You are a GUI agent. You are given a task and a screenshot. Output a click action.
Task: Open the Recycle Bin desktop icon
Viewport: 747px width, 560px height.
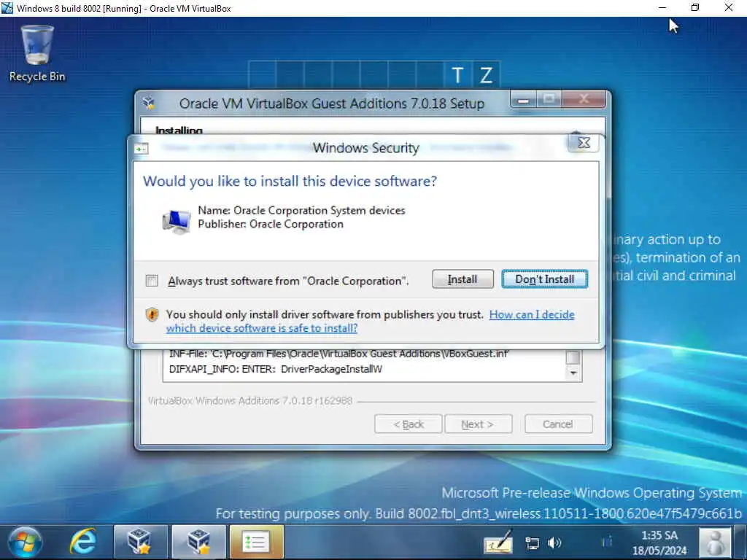pyautogui.click(x=37, y=53)
